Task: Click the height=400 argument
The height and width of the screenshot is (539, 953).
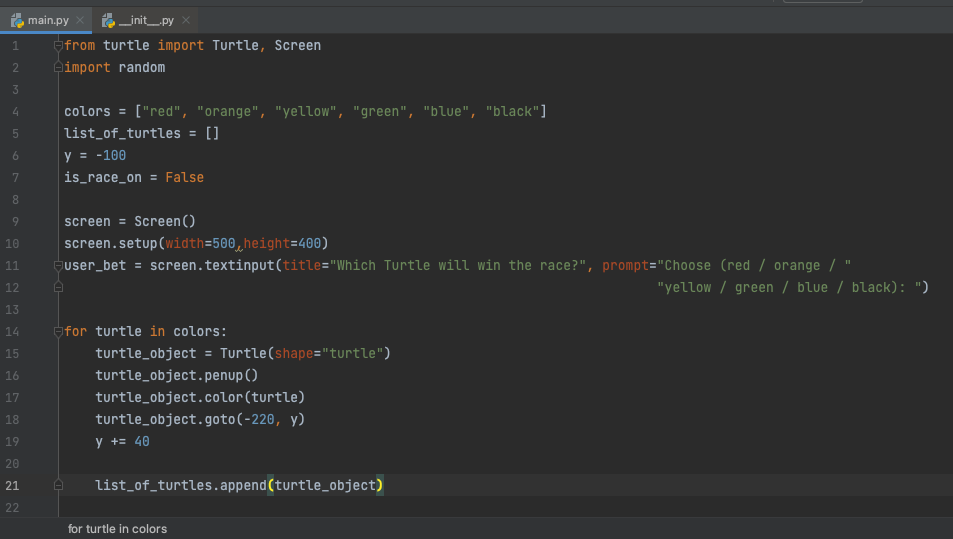Action: coord(282,244)
